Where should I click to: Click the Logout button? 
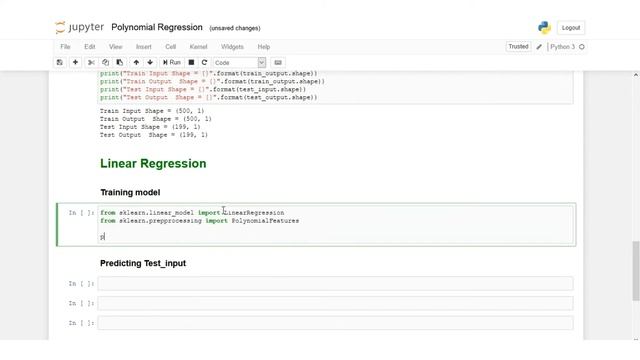571,28
